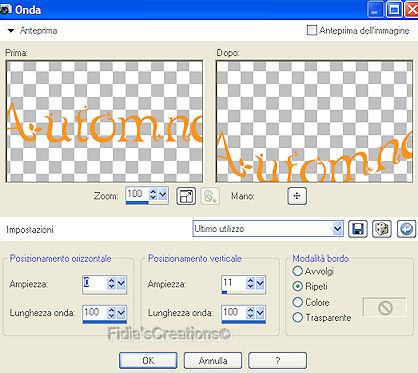The image size is (418, 373).
Task: Open horizontal Lunghezza onda slider dropdown
Action: click(121, 312)
